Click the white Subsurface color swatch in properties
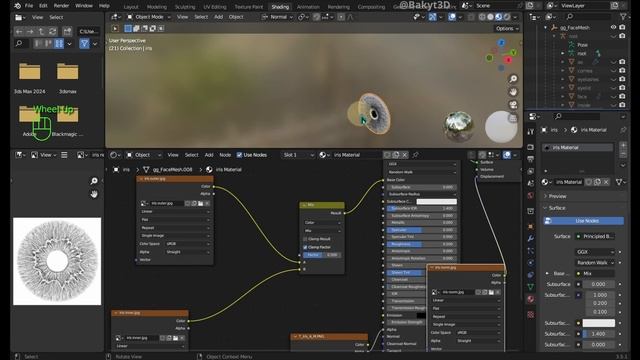 (598, 323)
